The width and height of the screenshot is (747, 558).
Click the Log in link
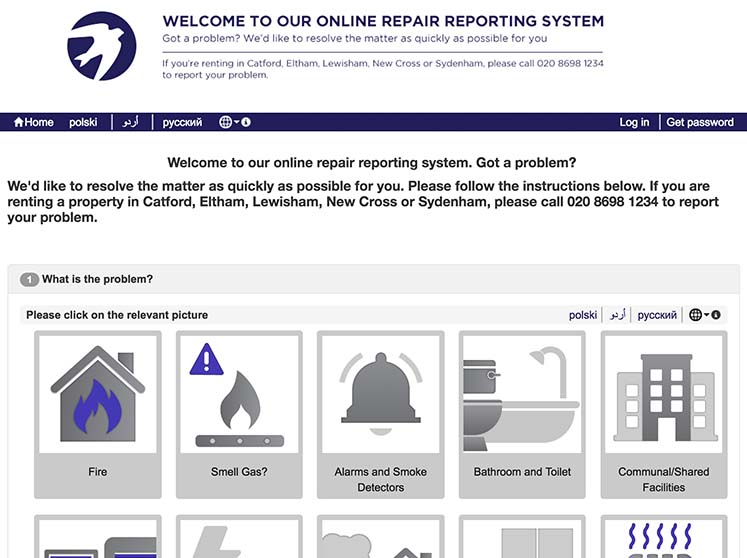point(634,122)
